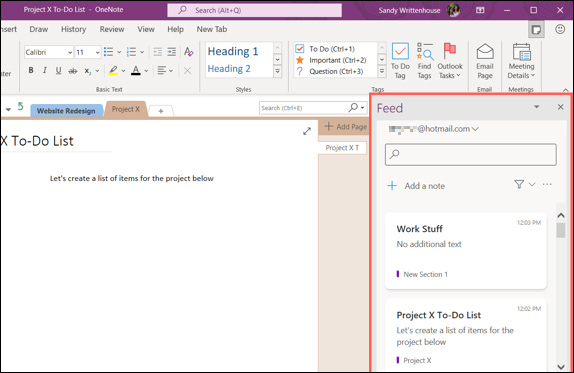This screenshot has width=574, height=373.
Task: Toggle bold formatting
Action: 31,70
